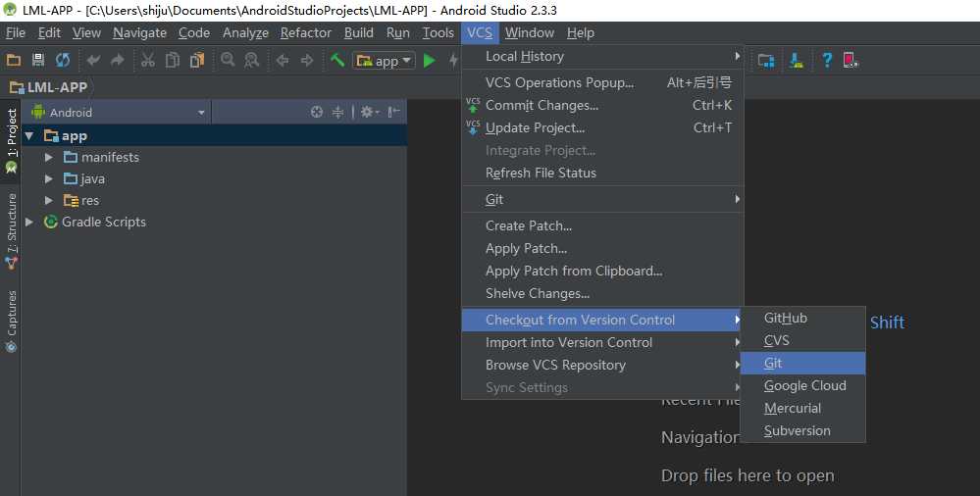Choose Git in checkout submenu

[803, 363]
